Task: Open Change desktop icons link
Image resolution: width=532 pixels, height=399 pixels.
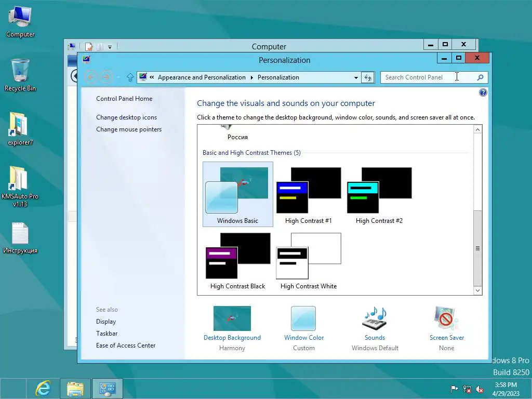Action: coord(127,117)
